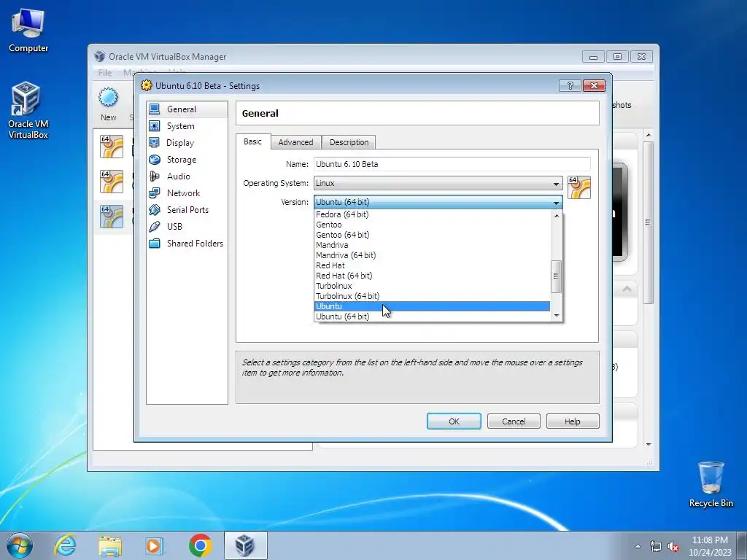Open Network settings category
This screenshot has width=747, height=560.
(187, 192)
